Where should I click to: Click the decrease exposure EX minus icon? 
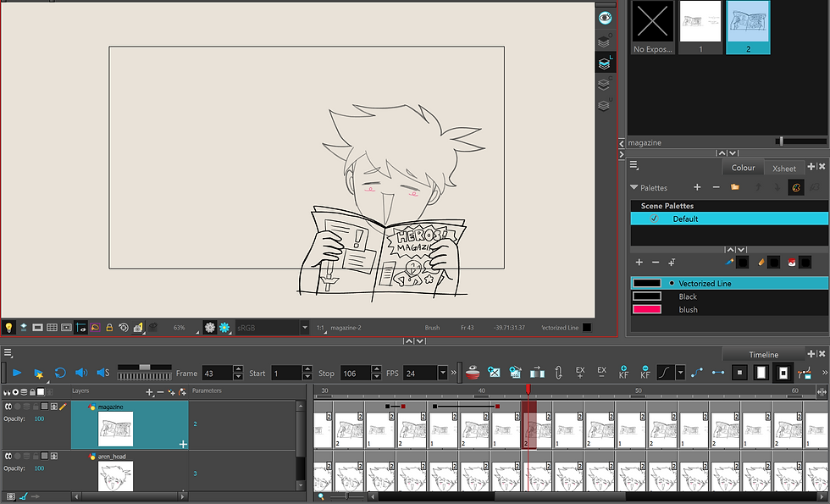pyautogui.click(x=602, y=372)
